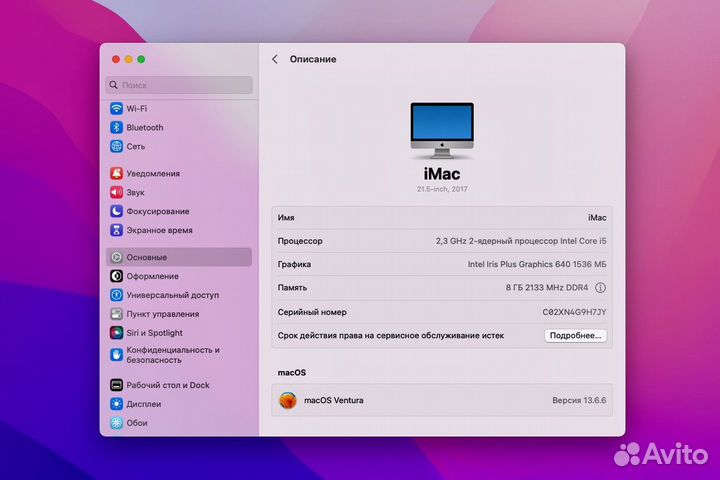The height and width of the screenshot is (480, 720).
Task: Click 'Intel Iris Plus Graphics 640 1536 МБ'
Action: coord(537,264)
